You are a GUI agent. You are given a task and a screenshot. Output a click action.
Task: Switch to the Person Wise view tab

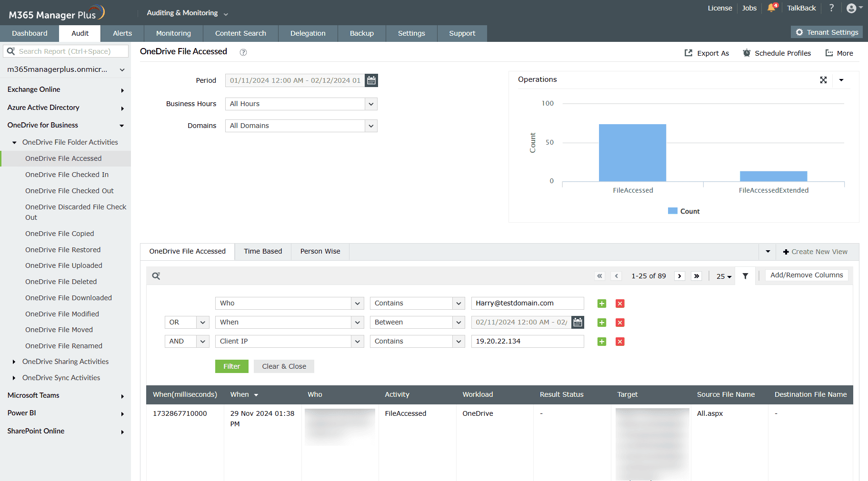(320, 251)
